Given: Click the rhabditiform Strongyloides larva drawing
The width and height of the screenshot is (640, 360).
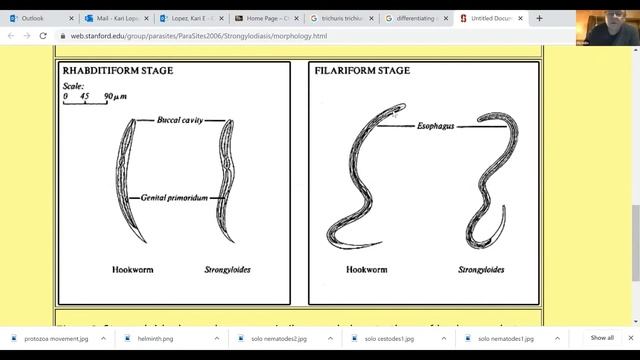Looking at the screenshot, I should [227, 180].
